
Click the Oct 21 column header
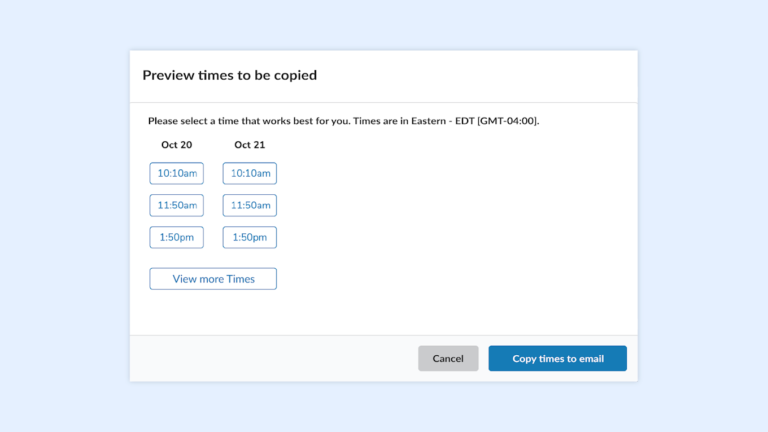click(x=250, y=144)
